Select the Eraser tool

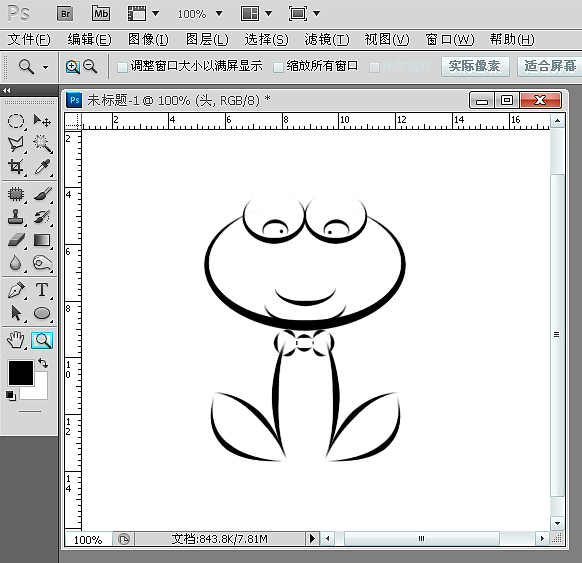pos(16,240)
